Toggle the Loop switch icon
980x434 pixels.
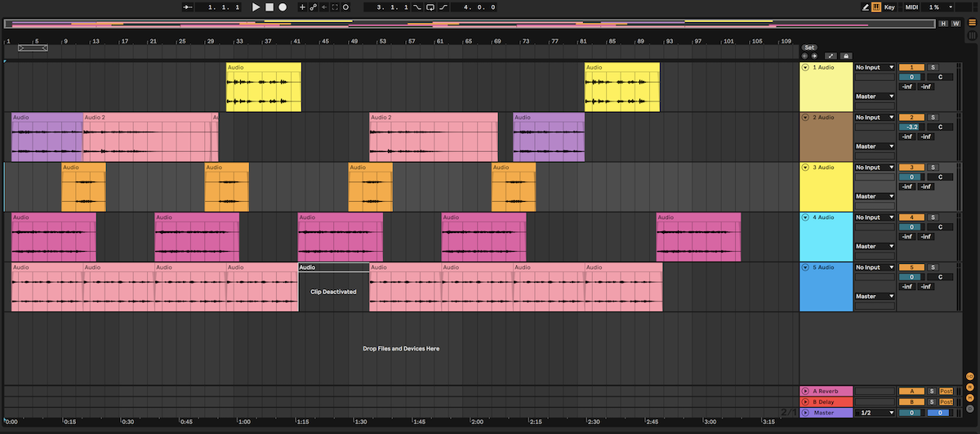click(430, 7)
